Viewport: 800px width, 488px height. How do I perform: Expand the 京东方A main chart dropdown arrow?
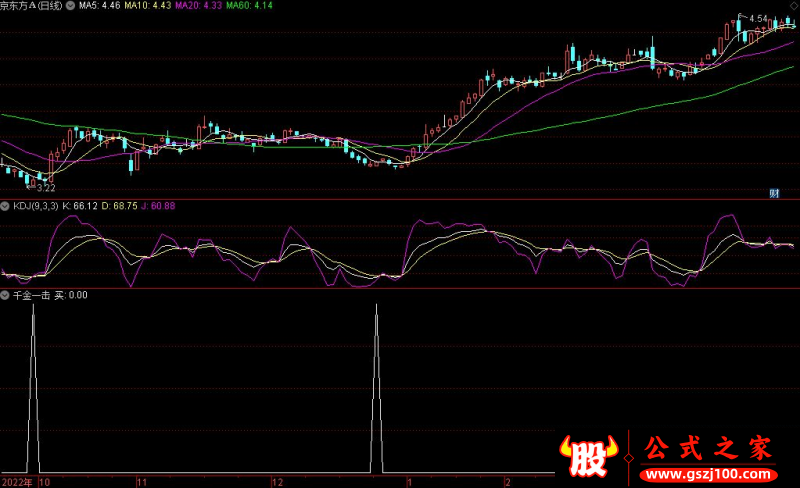[70, 6]
